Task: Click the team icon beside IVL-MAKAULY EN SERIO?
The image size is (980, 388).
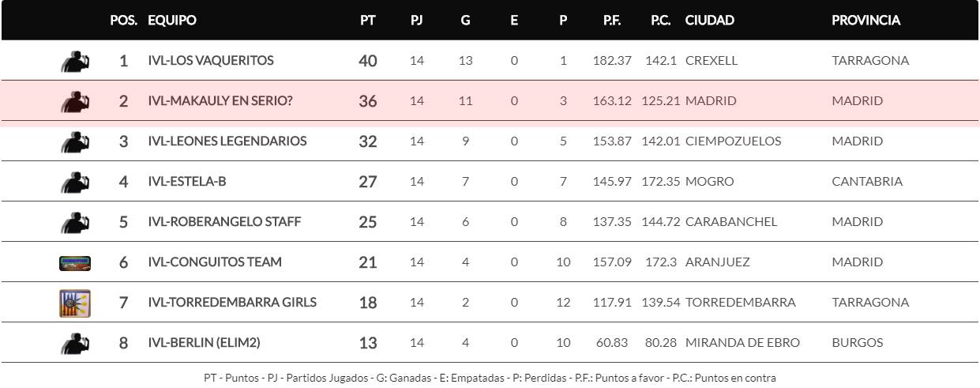Action: click(x=75, y=101)
